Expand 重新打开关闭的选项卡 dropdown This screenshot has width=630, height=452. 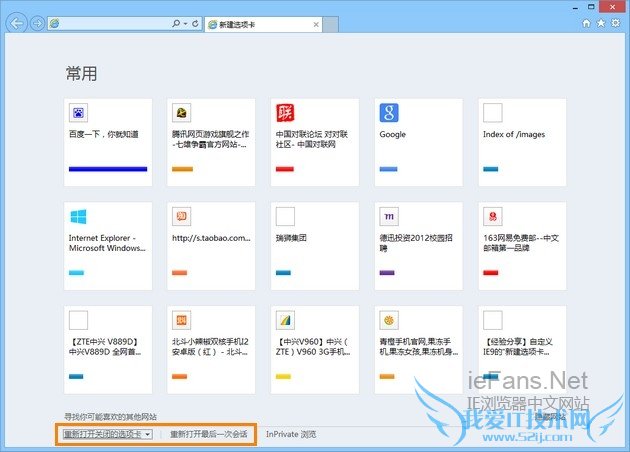pos(107,434)
